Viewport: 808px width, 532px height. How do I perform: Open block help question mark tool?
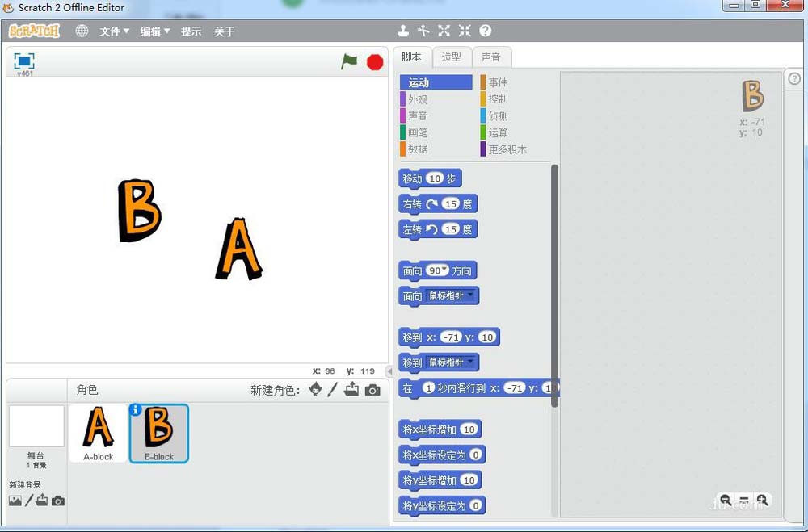(x=486, y=31)
